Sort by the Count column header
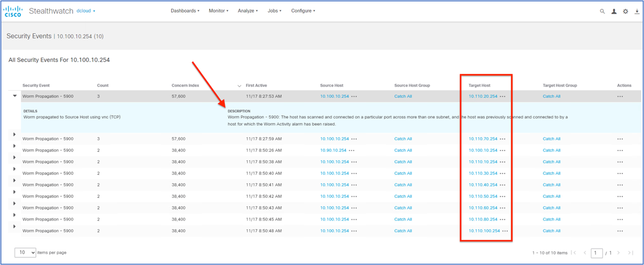644x265 pixels. [x=103, y=85]
